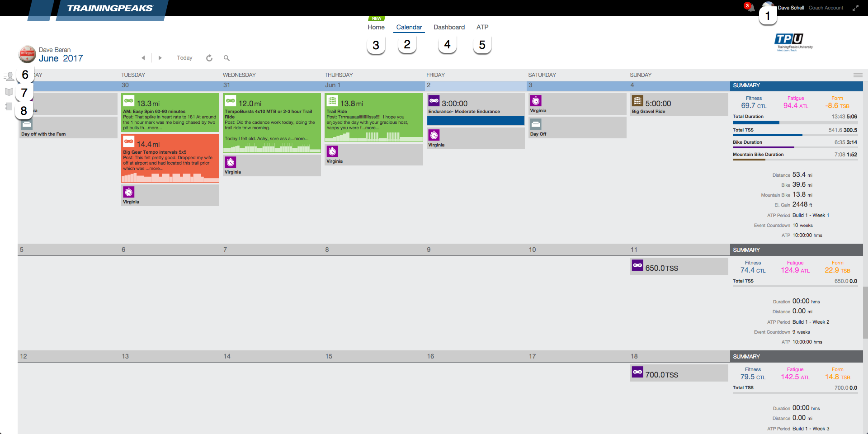Go to the previous week arrow

(x=143, y=58)
